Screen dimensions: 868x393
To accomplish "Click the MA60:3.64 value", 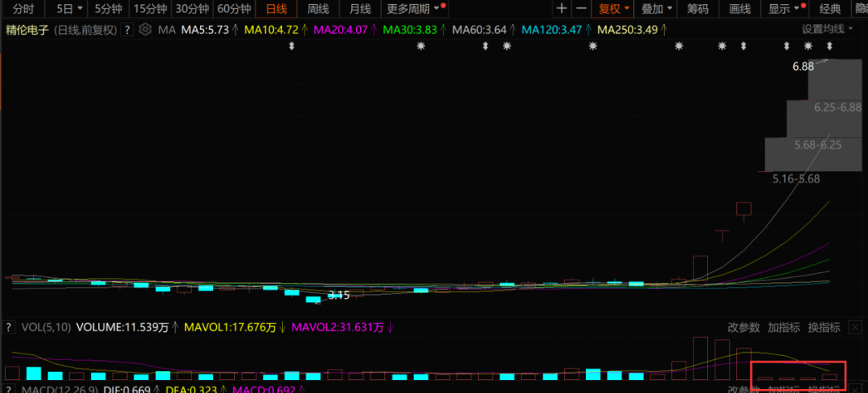I will click(x=479, y=30).
